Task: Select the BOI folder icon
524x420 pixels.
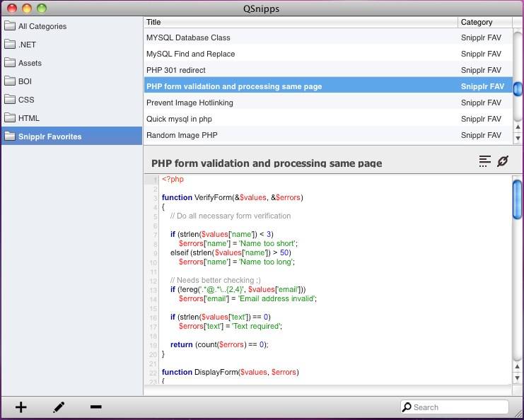Action: [10, 81]
